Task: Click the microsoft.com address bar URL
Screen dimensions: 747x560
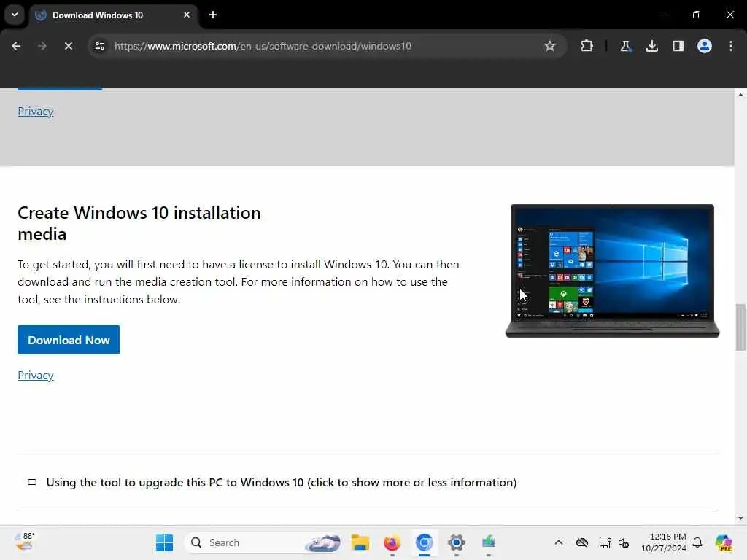Action: point(263,46)
